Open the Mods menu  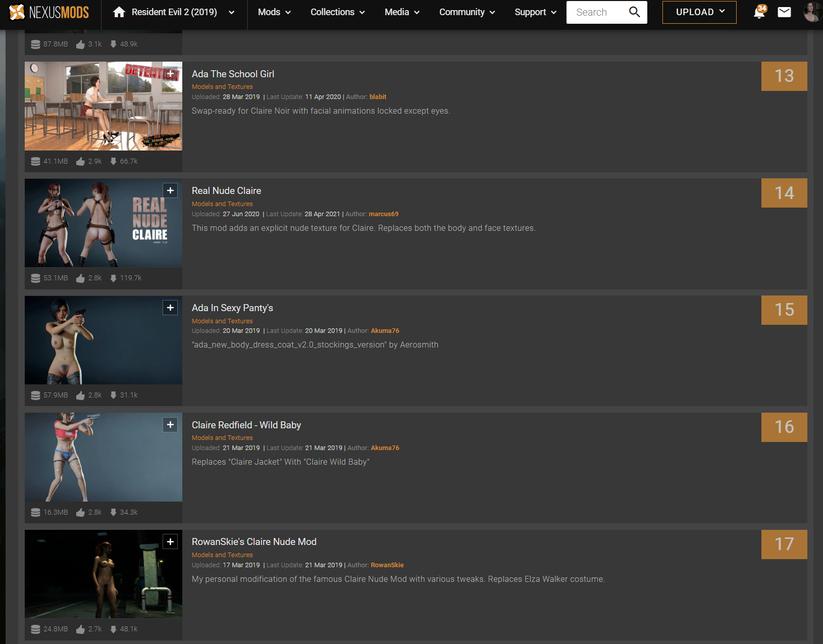tap(274, 12)
